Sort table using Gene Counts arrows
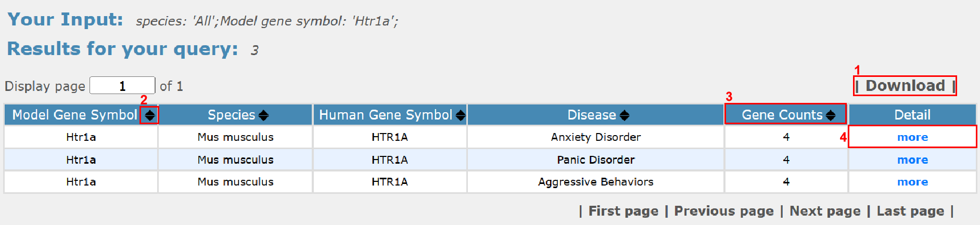The width and height of the screenshot is (980, 225). point(831,115)
